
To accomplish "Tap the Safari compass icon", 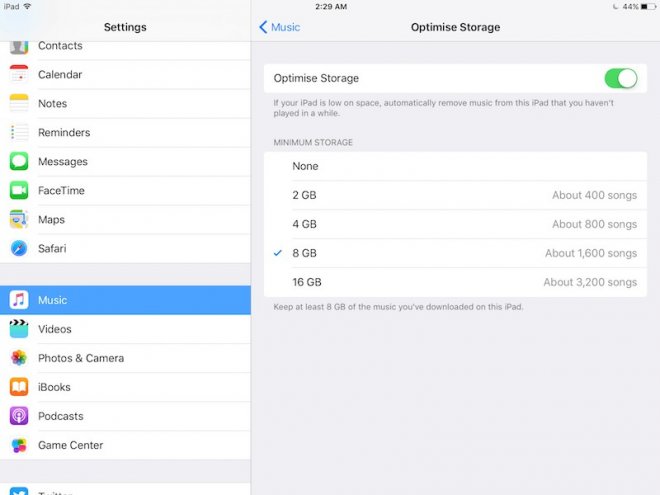I will (19, 248).
